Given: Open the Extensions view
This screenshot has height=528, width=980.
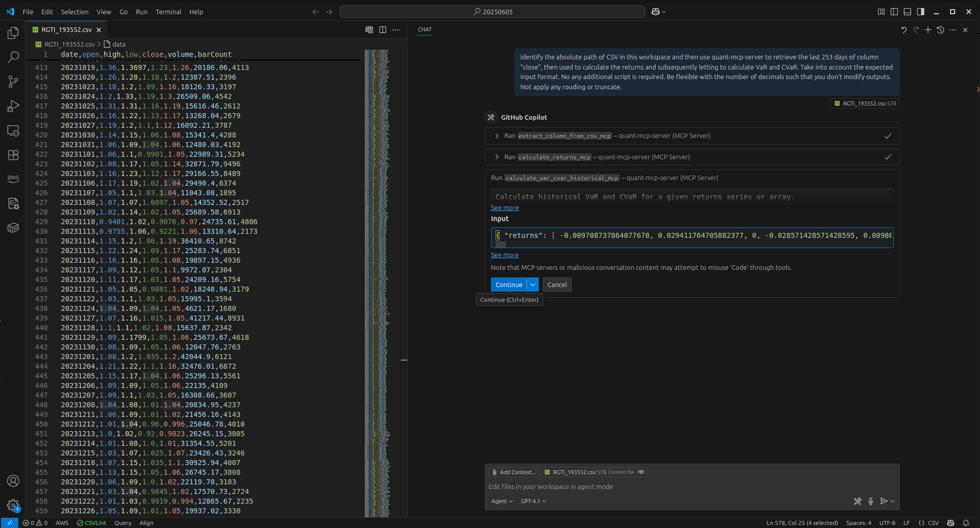Looking at the screenshot, I should [13, 155].
